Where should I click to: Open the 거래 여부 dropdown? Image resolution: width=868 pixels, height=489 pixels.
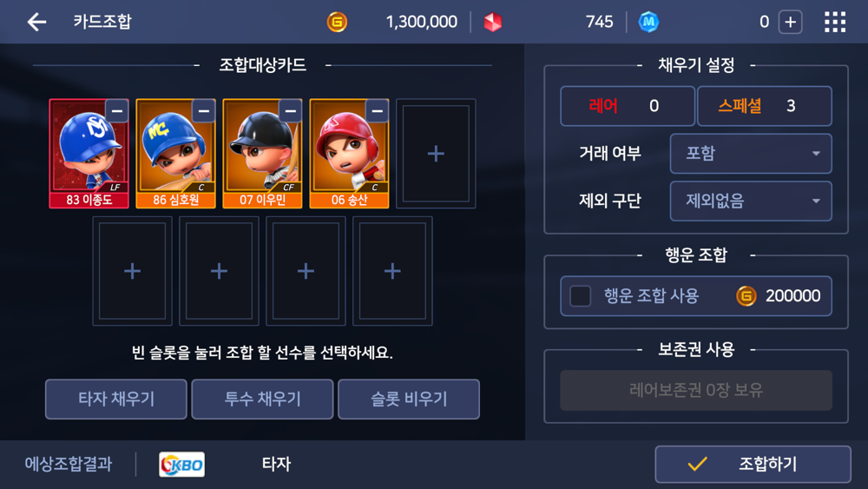pos(751,154)
